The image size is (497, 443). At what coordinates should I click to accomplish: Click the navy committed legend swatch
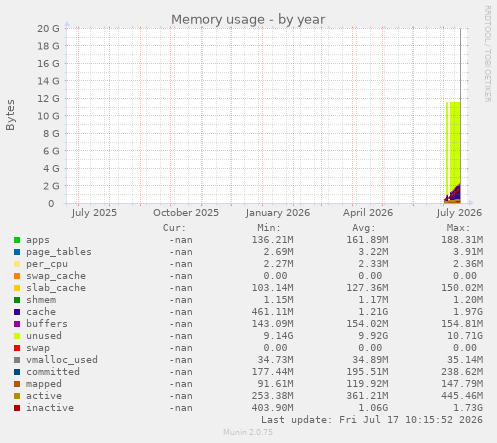click(17, 372)
